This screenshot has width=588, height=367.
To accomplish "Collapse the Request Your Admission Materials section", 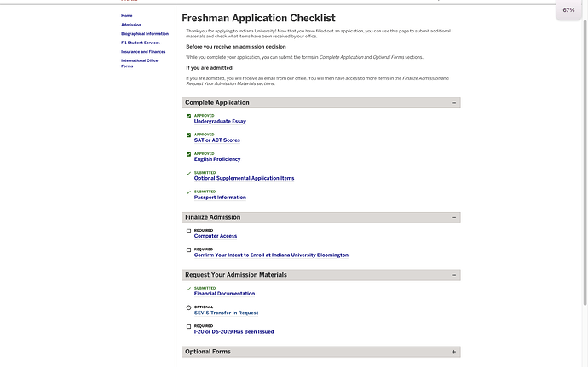I will [x=453, y=275].
